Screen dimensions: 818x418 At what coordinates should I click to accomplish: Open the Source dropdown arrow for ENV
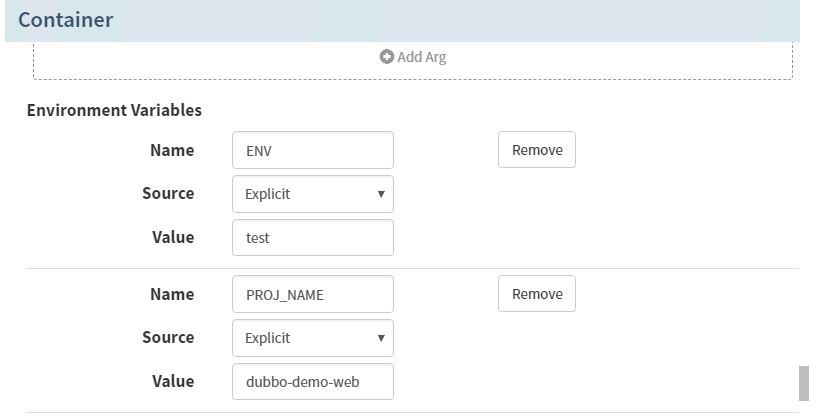tap(381, 194)
